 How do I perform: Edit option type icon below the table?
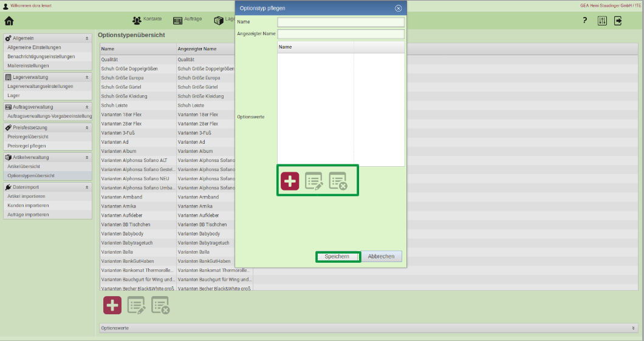136,305
